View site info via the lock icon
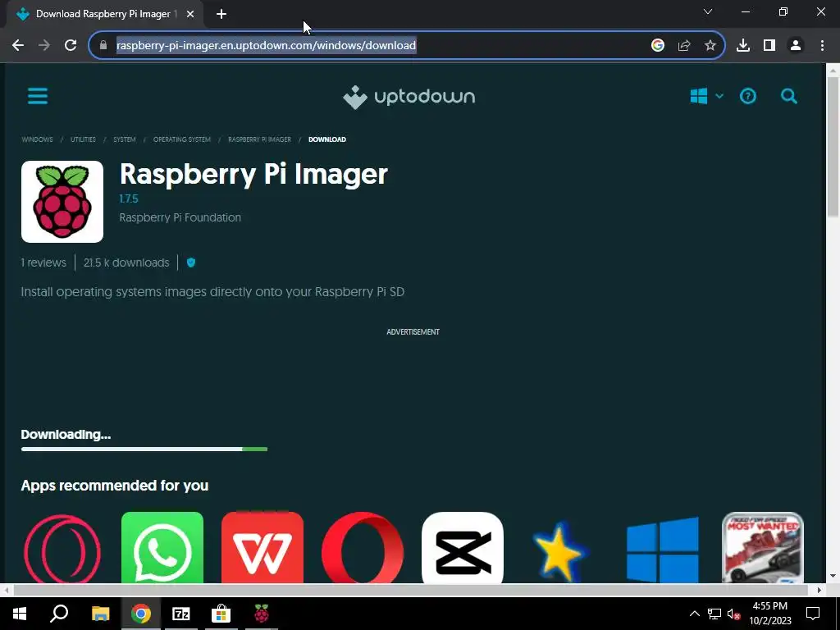The image size is (840, 630). (103, 46)
